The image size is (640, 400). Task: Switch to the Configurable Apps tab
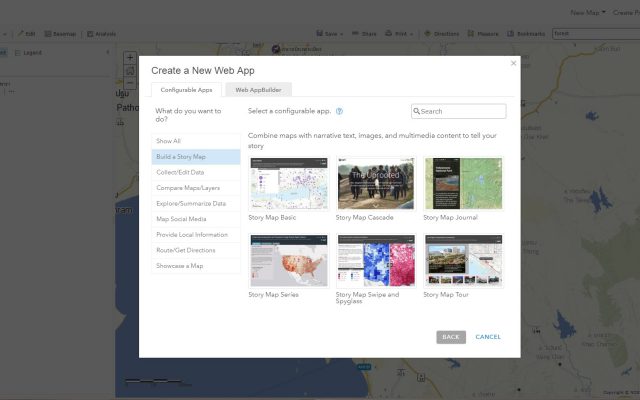pyautogui.click(x=187, y=90)
